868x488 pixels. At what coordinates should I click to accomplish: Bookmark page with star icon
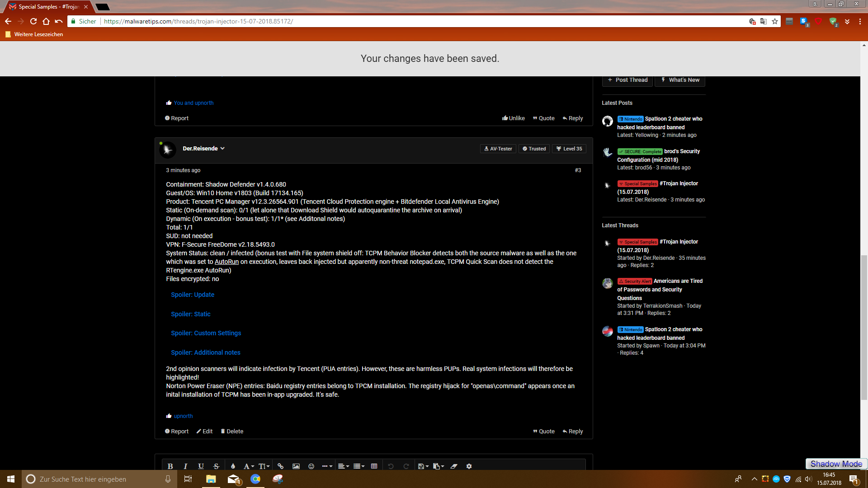pyautogui.click(x=775, y=21)
